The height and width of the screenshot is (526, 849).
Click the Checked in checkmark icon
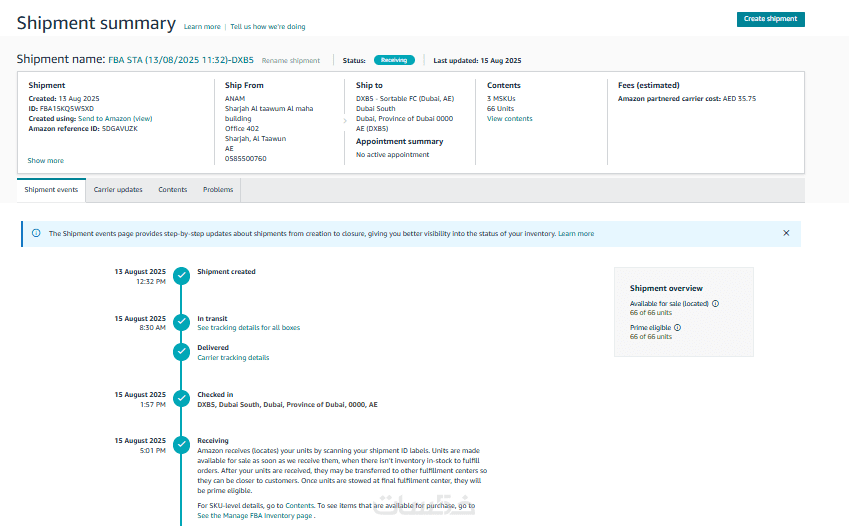pos(181,399)
